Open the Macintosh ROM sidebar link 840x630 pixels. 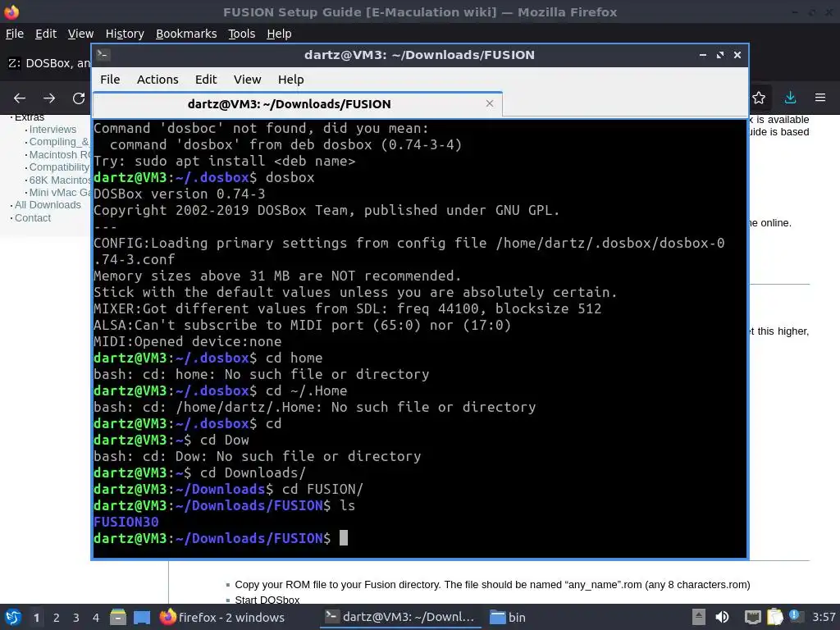tap(59, 154)
